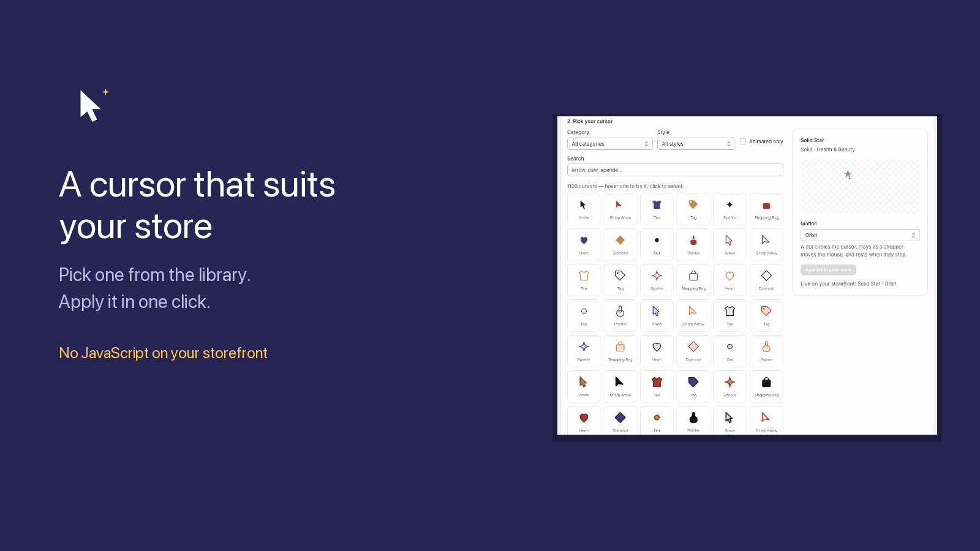
Task: Pick the blue Tee shirt cursor
Action: pos(657,209)
